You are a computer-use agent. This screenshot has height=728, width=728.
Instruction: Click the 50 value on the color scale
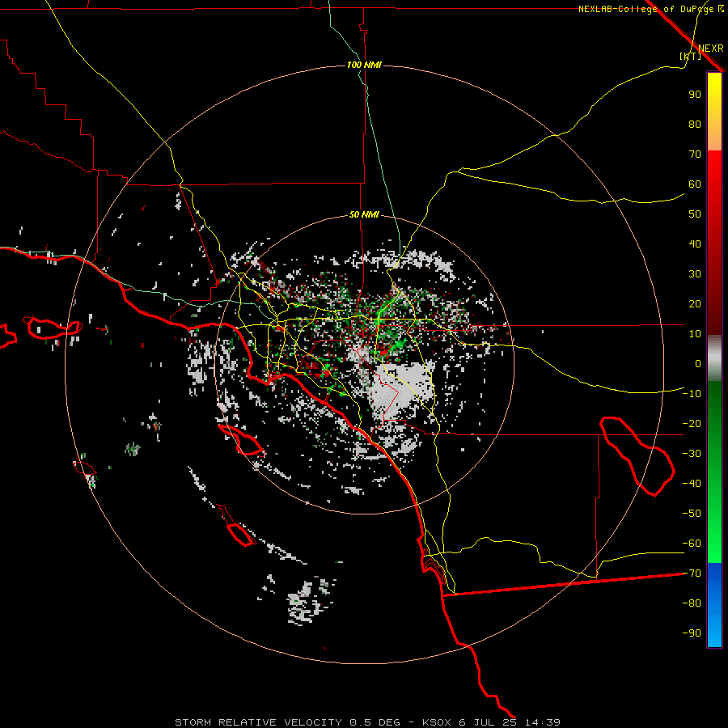(695, 214)
